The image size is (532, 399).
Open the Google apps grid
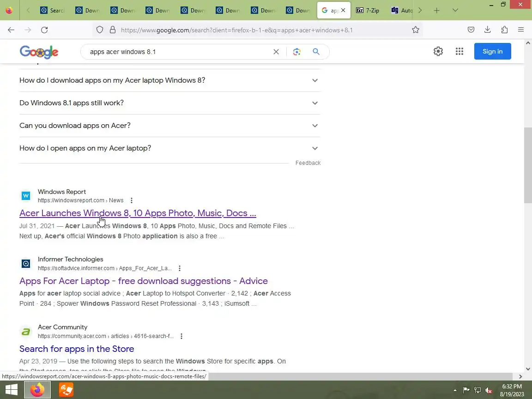[x=459, y=51]
